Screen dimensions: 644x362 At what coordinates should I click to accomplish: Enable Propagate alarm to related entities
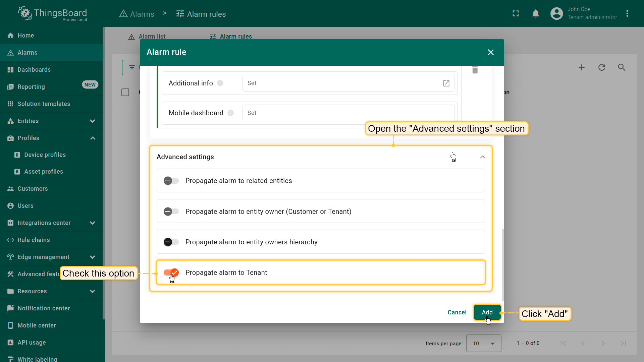pos(171,181)
